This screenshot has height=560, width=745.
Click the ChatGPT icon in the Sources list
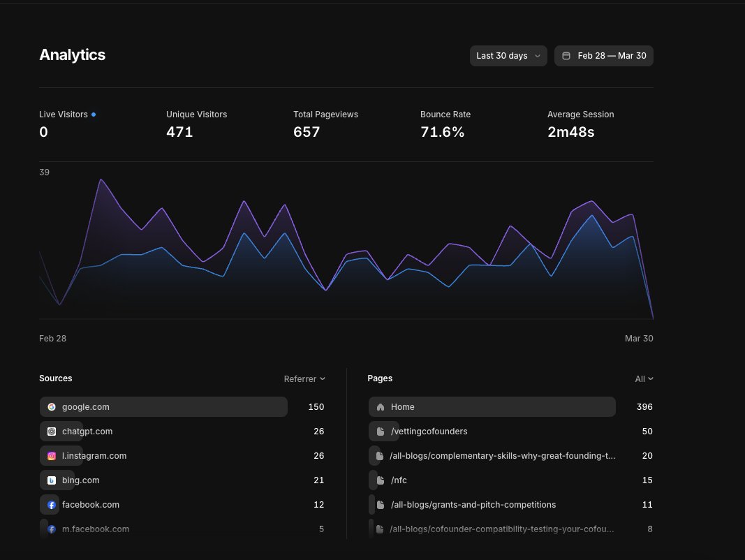click(52, 431)
